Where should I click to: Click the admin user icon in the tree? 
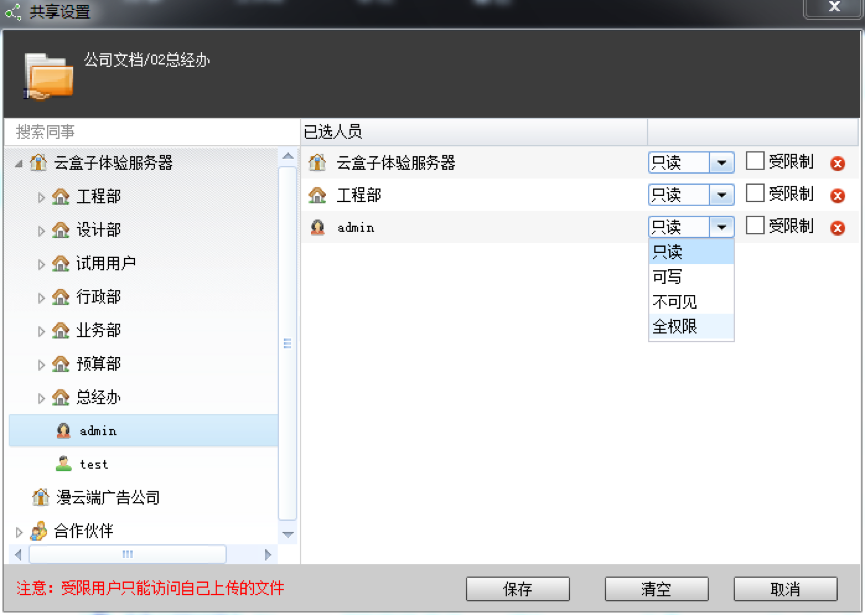coord(61,430)
